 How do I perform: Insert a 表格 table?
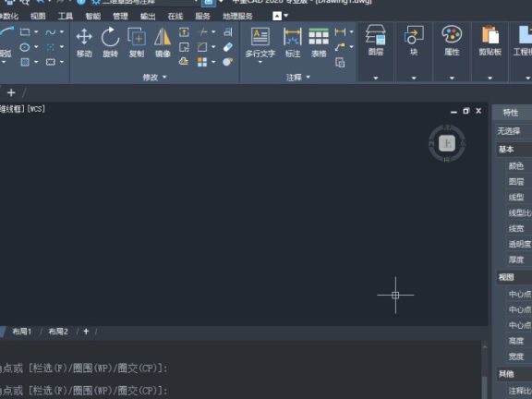pos(319,43)
